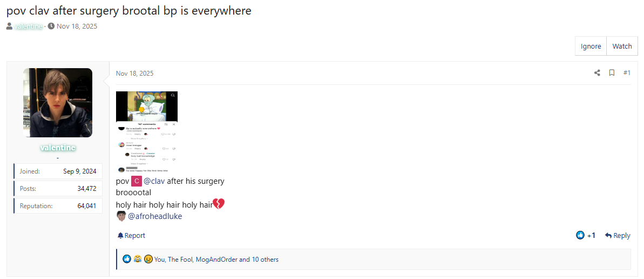The width and height of the screenshot is (644, 279).
Task: Click the valentine username under the avatar
Action: point(58,148)
